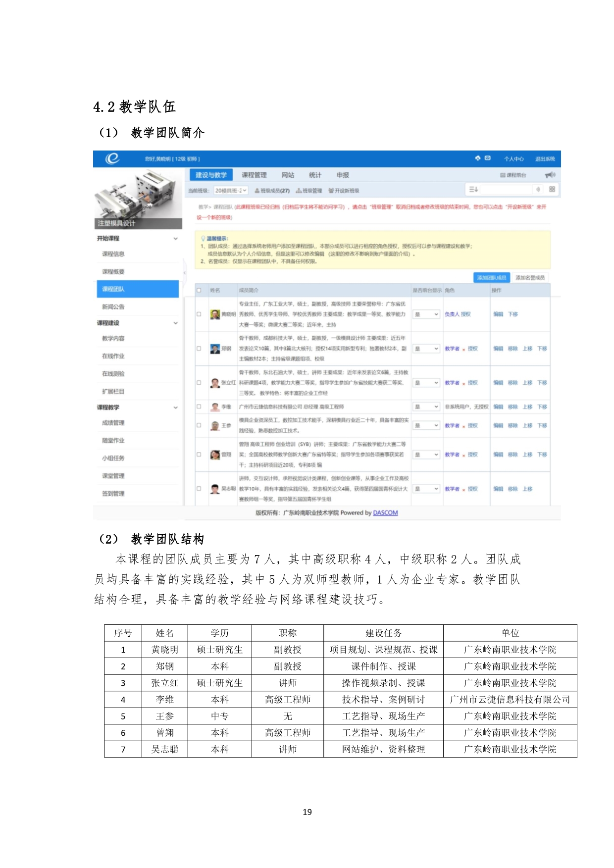The height and width of the screenshot is (868, 614).
Task: Open the 当前班级 class dropdown
Action: click(231, 191)
